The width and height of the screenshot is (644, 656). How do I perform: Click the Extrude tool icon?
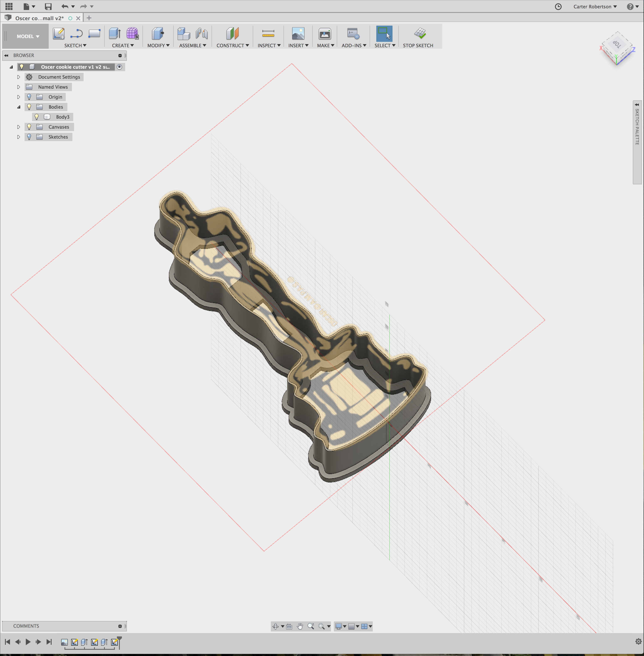(115, 34)
